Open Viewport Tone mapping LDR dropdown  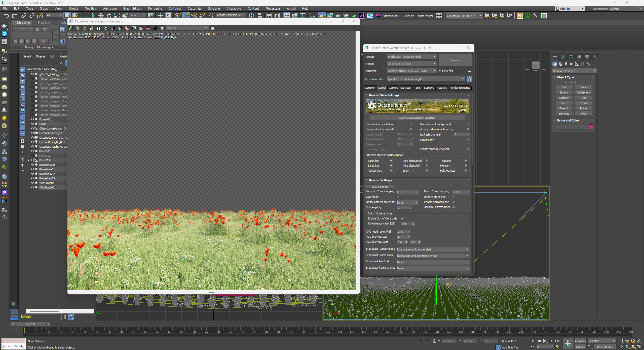[x=407, y=192]
